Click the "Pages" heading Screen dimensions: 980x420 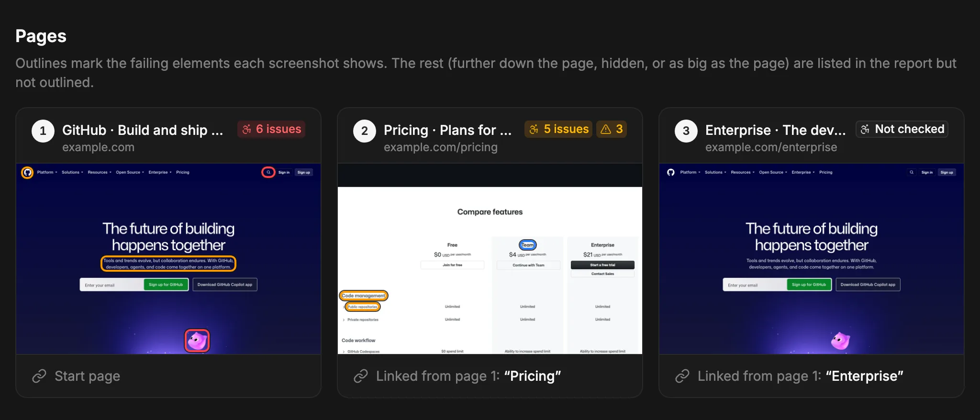41,36
